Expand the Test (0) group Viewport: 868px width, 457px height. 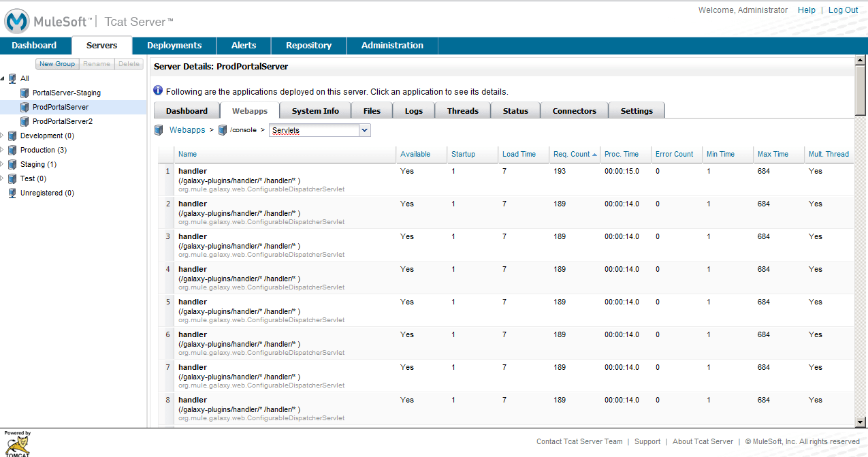3,178
